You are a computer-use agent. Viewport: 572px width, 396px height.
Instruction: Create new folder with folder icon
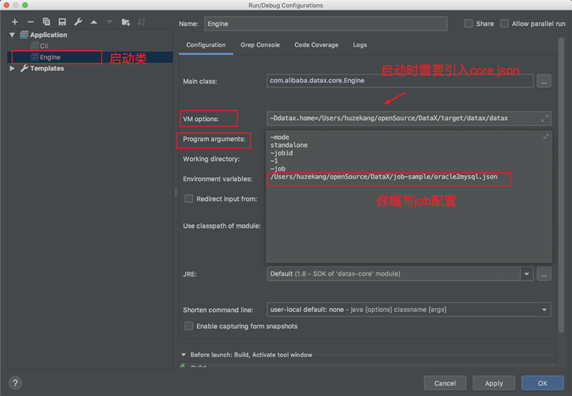[125, 22]
